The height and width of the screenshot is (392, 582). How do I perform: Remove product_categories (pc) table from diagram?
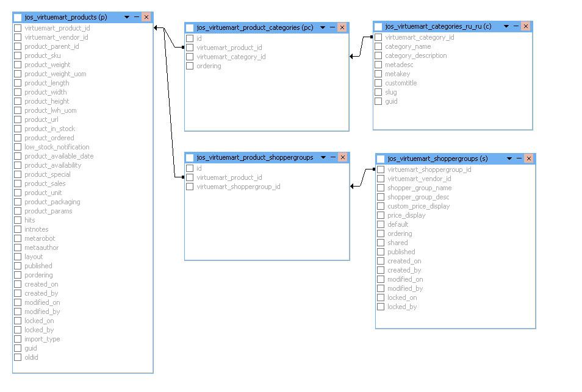(x=342, y=27)
